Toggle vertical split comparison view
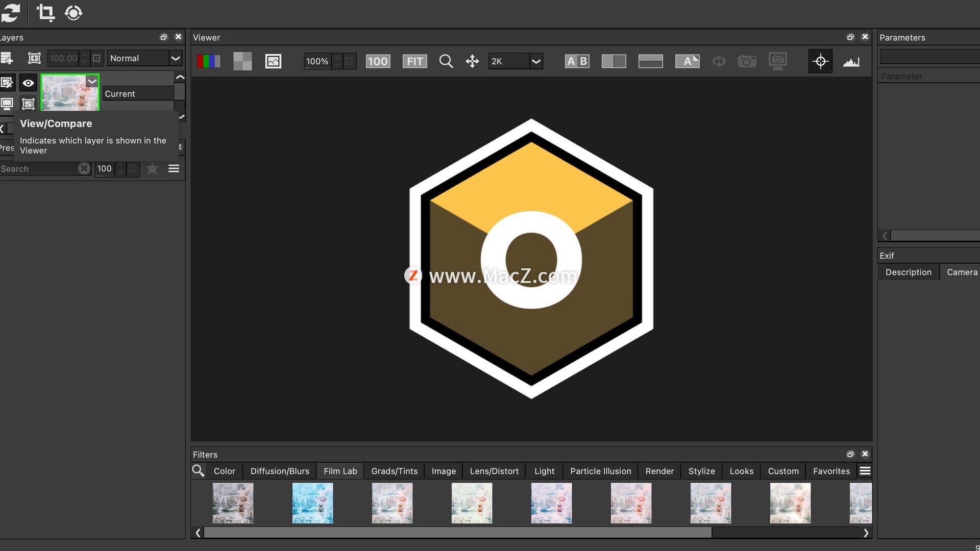The height and width of the screenshot is (551, 980). [x=614, y=61]
